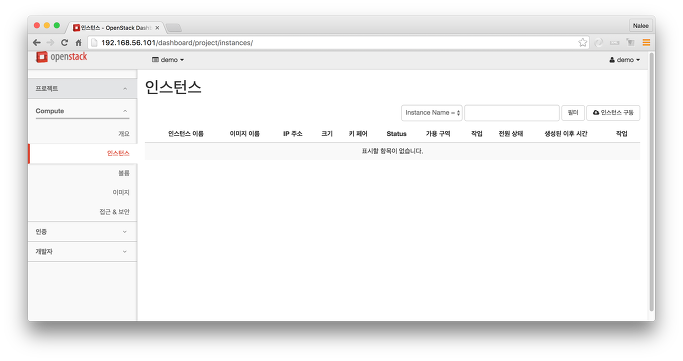
Task: Click the extension icon beside the star
Action: [x=598, y=42]
